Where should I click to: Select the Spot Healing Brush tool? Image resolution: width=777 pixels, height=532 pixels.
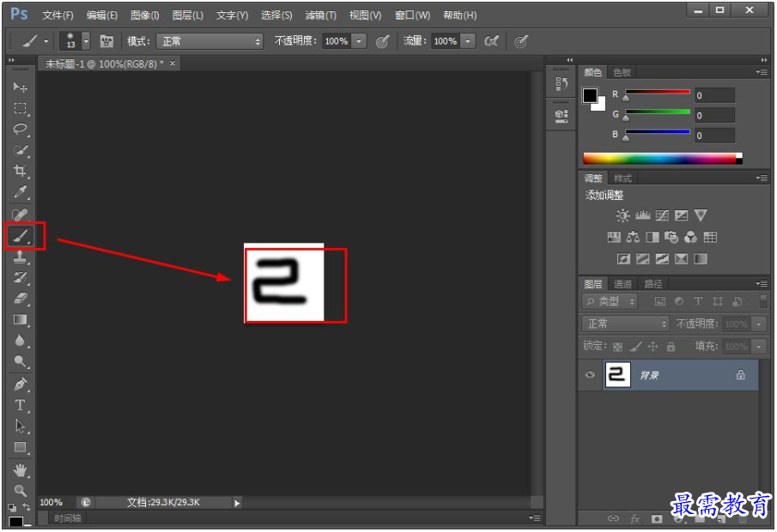tap(20, 215)
